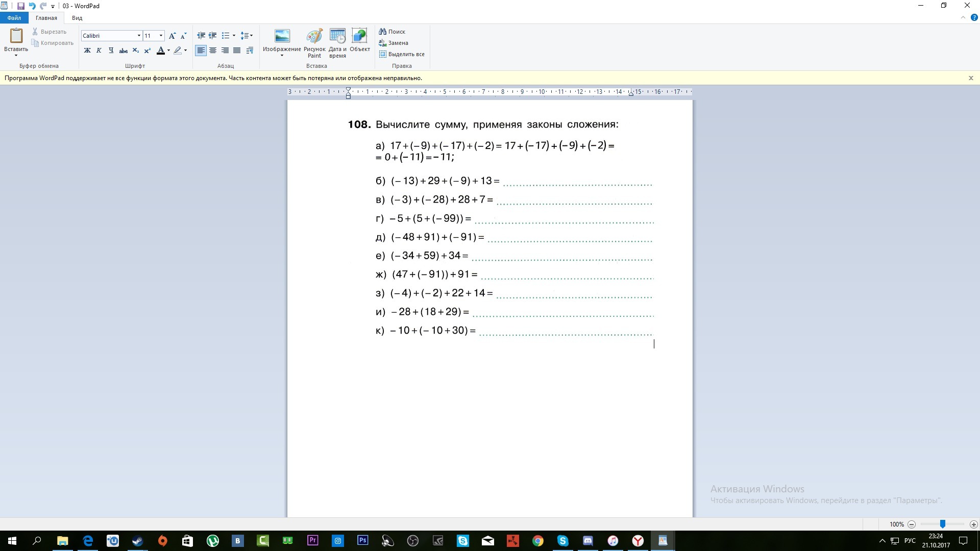The image size is (980, 551).
Task: Toggle underline formatting (Ч)
Action: [x=111, y=51]
